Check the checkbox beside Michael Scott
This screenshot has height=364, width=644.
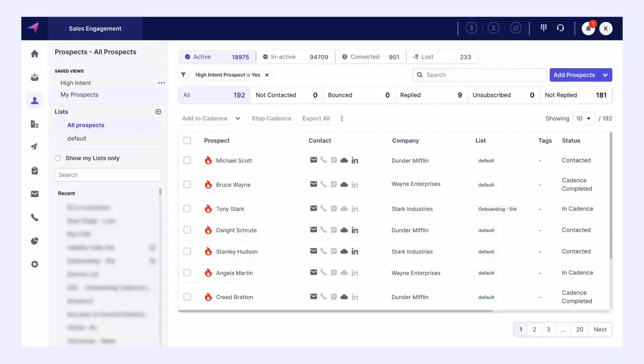click(187, 160)
